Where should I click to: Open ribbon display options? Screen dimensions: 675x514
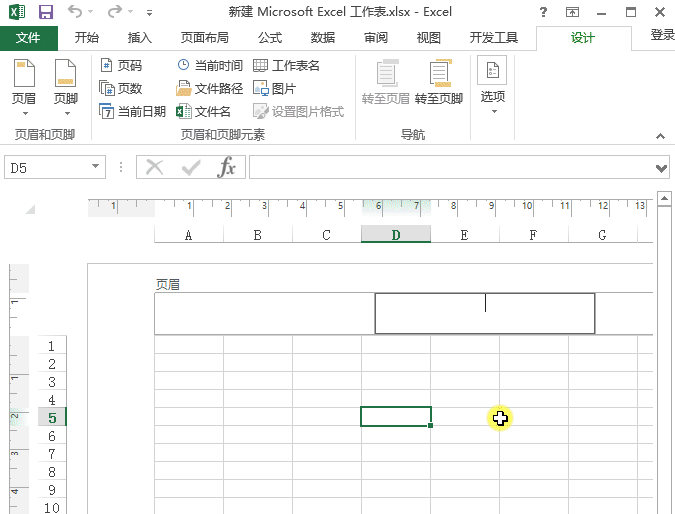click(x=572, y=12)
